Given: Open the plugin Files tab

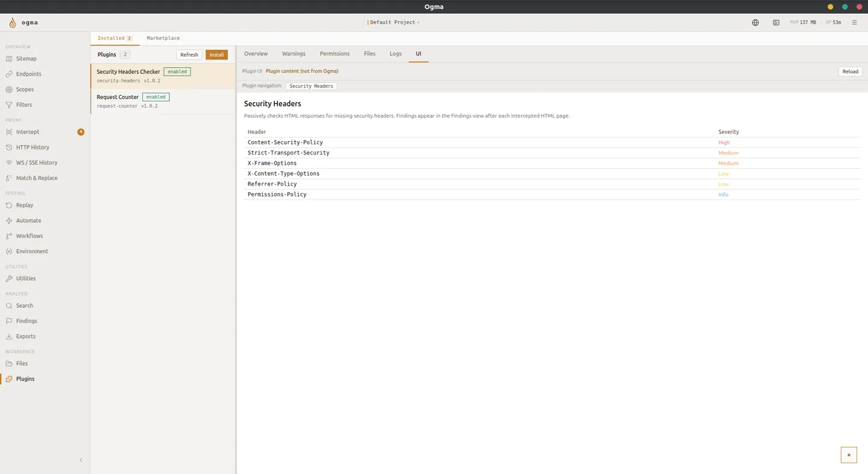Looking at the screenshot, I should (370, 54).
